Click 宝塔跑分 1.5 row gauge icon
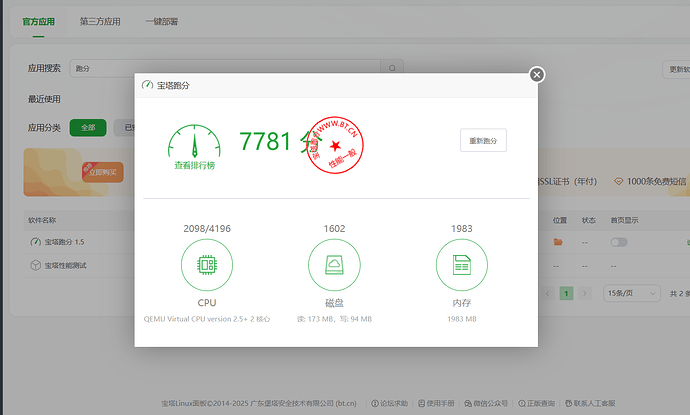Screen dimensions: 690x415 [36, 242]
